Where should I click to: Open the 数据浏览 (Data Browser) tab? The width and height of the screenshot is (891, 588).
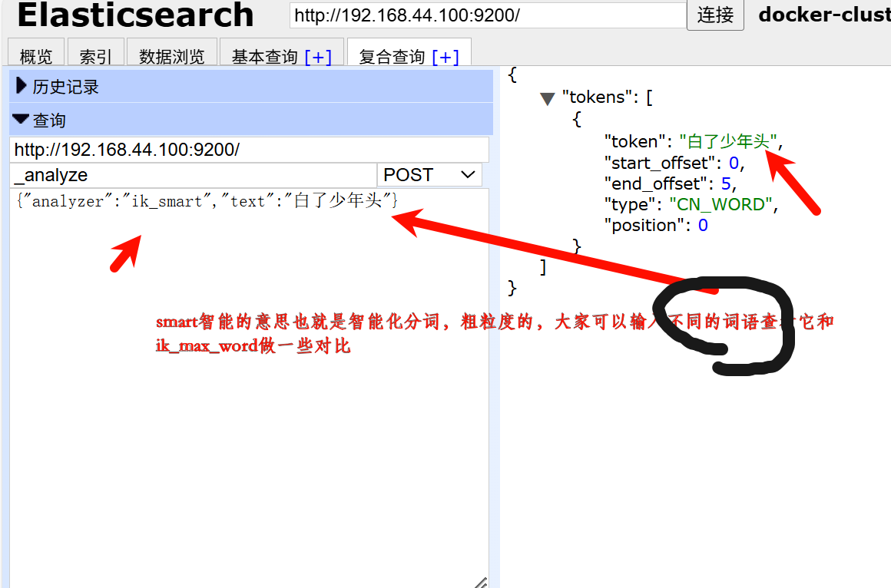171,55
